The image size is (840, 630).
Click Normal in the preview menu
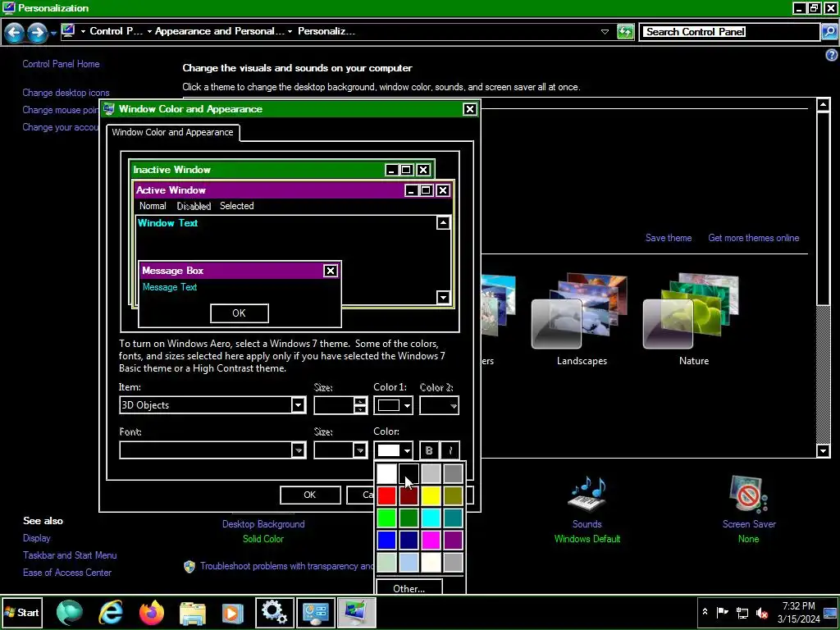point(153,206)
